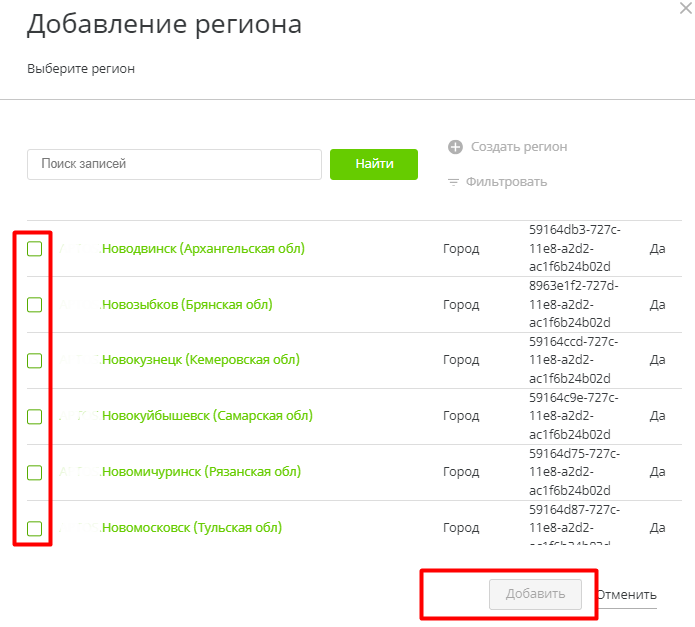Check the box next to Новокузнецк
The width and height of the screenshot is (695, 627).
[35, 361]
